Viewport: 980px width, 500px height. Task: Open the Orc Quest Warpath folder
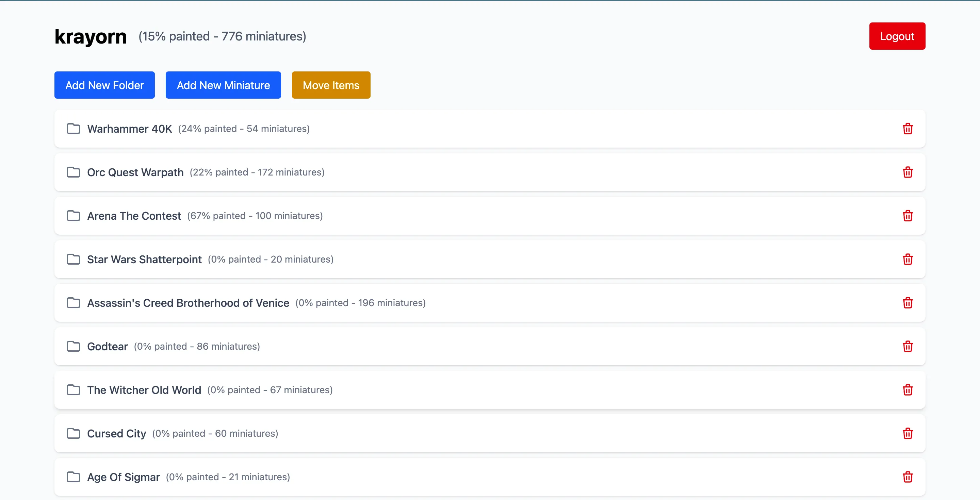pyautogui.click(x=135, y=172)
